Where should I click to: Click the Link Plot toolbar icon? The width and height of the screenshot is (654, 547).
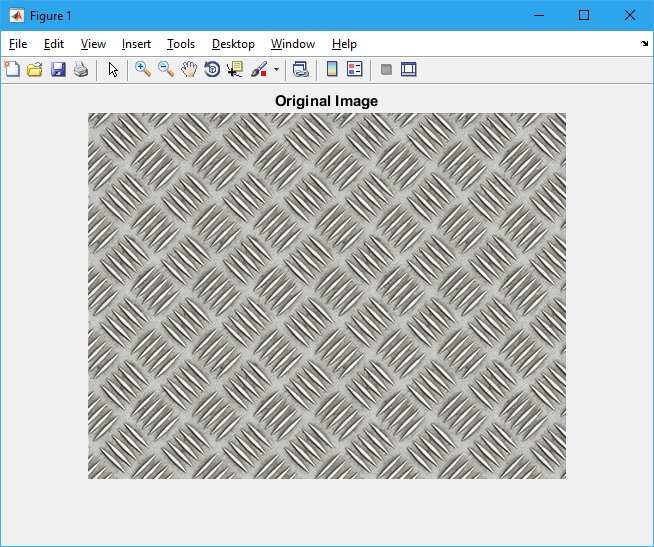(300, 69)
